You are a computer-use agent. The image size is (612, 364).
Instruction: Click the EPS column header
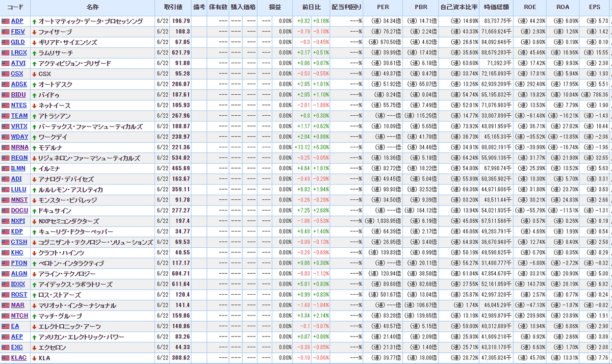pos(595,8)
